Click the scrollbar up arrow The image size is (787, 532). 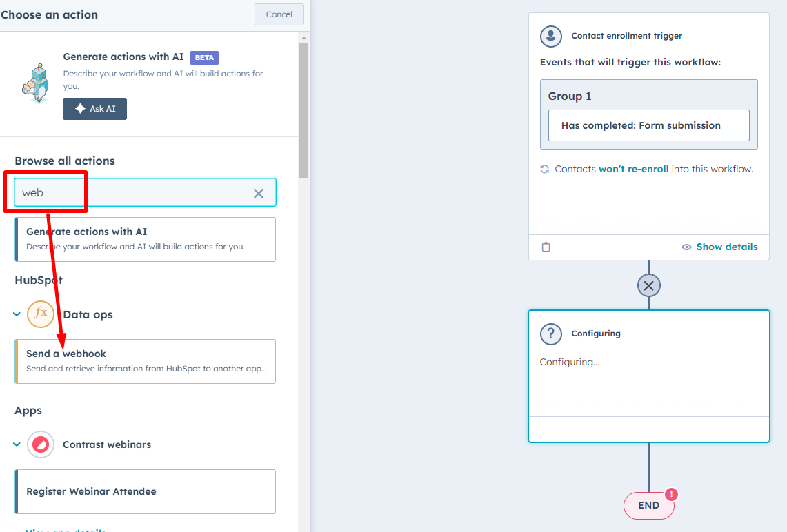coord(303,38)
